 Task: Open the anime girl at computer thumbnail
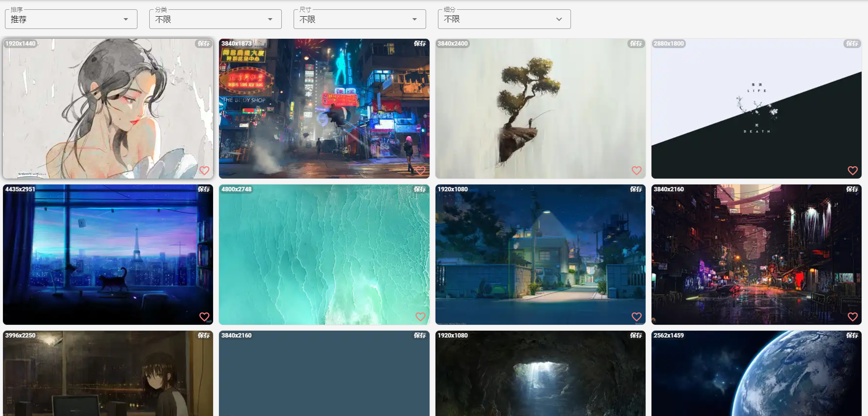pos(108,378)
